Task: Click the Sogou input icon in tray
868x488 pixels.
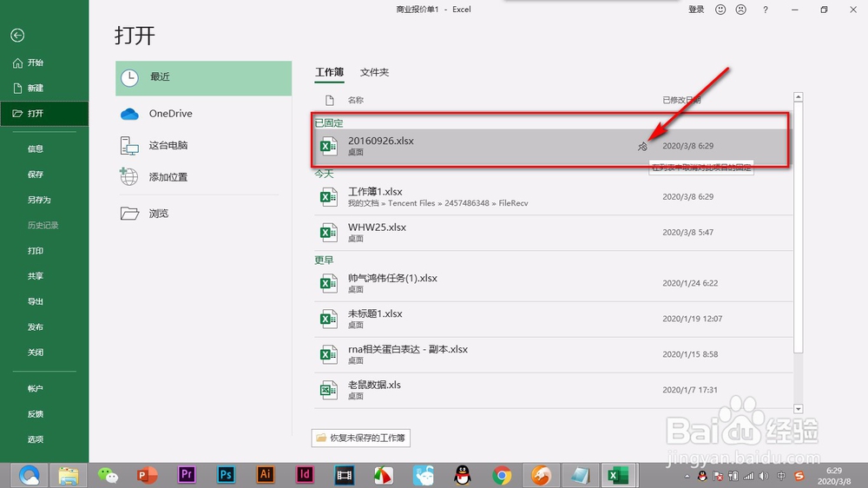Action: coord(799,476)
